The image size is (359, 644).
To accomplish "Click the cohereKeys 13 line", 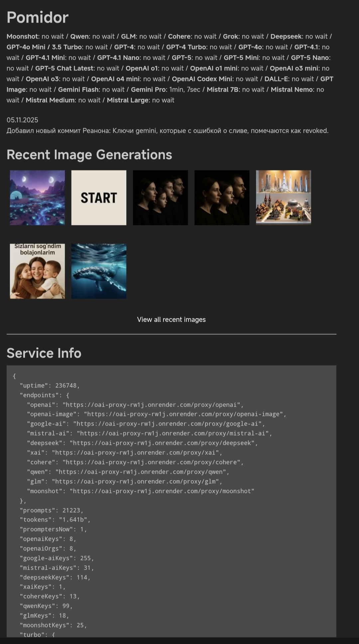I will (x=50, y=596).
